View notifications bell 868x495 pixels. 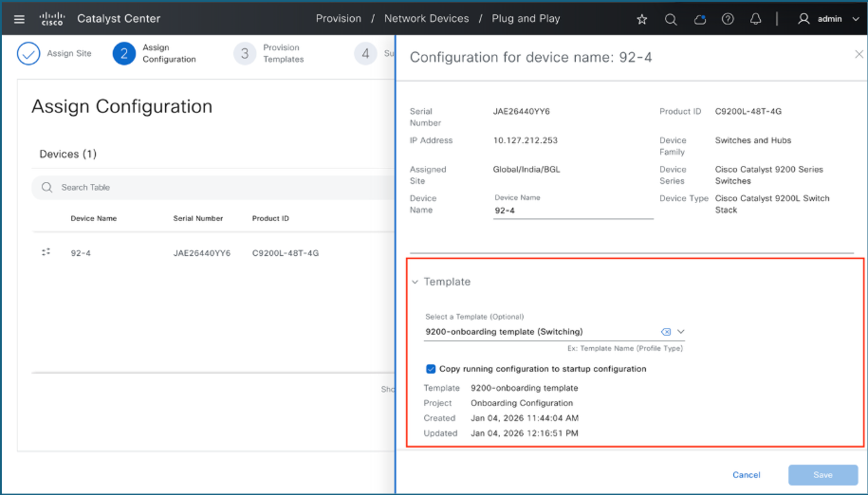pos(755,19)
